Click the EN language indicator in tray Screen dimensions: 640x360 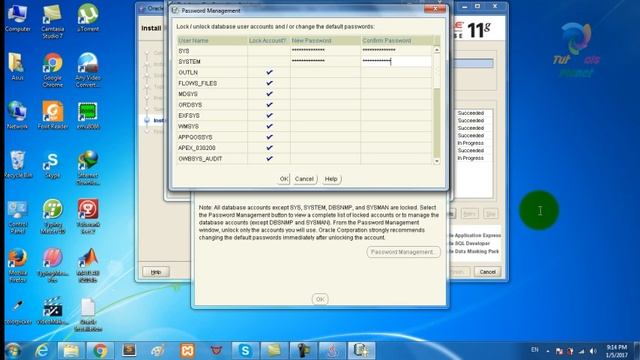tap(535, 350)
